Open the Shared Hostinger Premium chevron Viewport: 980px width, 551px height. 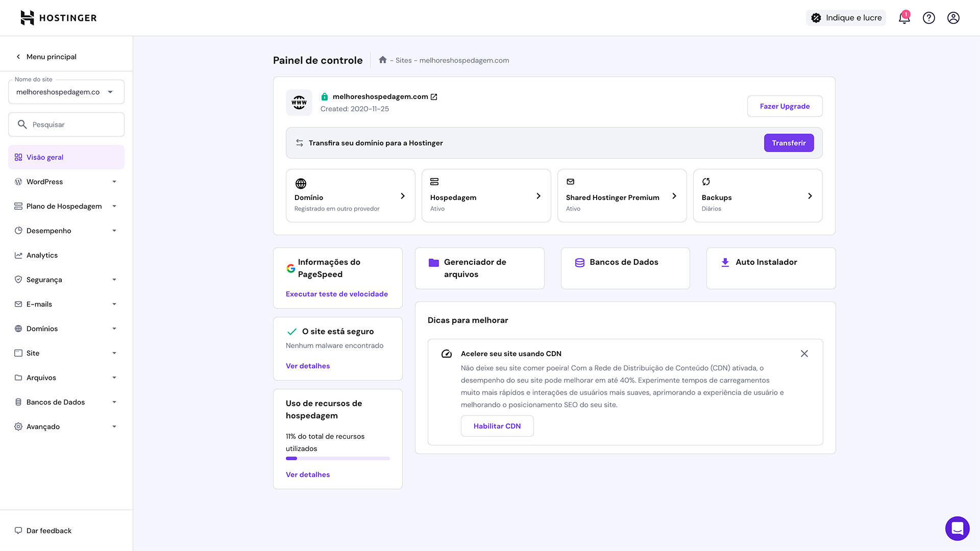(x=674, y=196)
